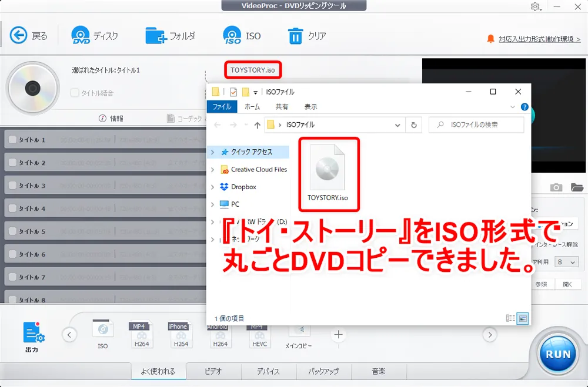The width and height of the screenshot is (588, 387).
Task: Tick the タイトル 3 checkbox
Action: [12, 185]
